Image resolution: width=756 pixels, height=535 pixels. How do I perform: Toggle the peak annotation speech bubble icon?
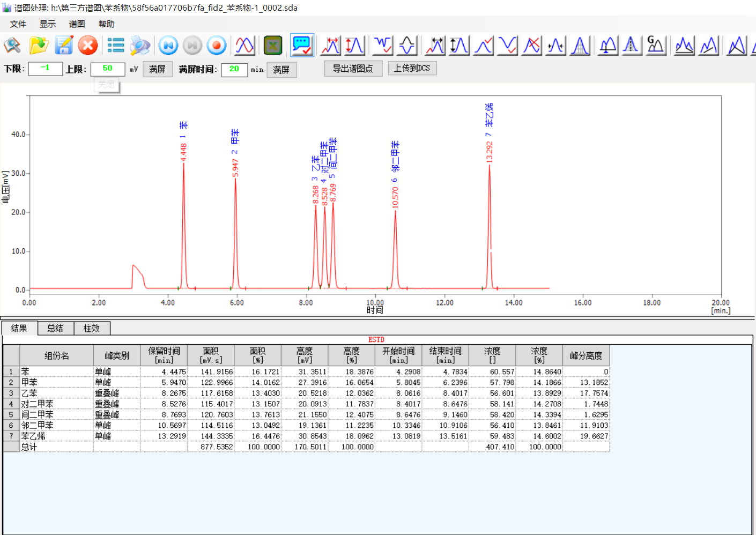coord(302,46)
